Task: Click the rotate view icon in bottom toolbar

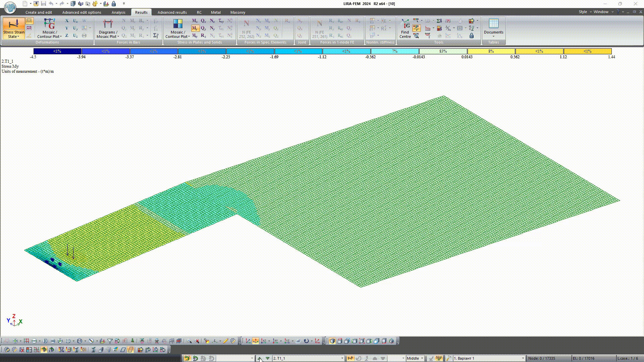Action: (306, 341)
